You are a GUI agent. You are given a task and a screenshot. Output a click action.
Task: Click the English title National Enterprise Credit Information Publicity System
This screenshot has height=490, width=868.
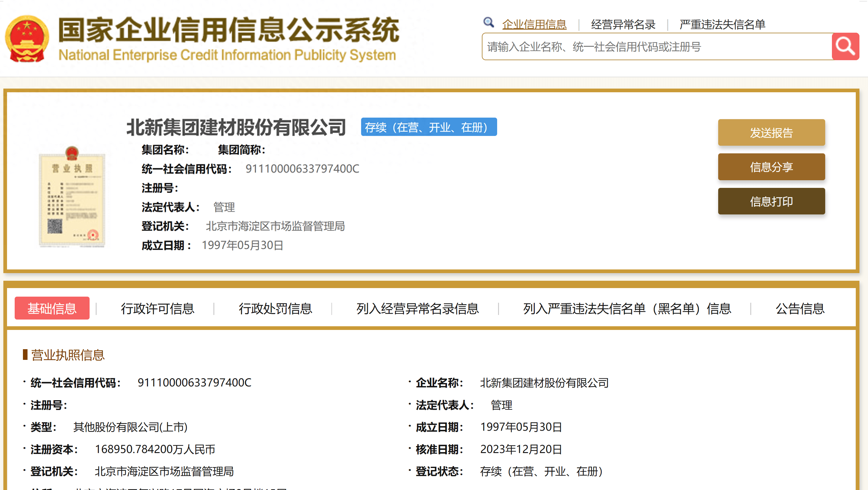(x=227, y=55)
